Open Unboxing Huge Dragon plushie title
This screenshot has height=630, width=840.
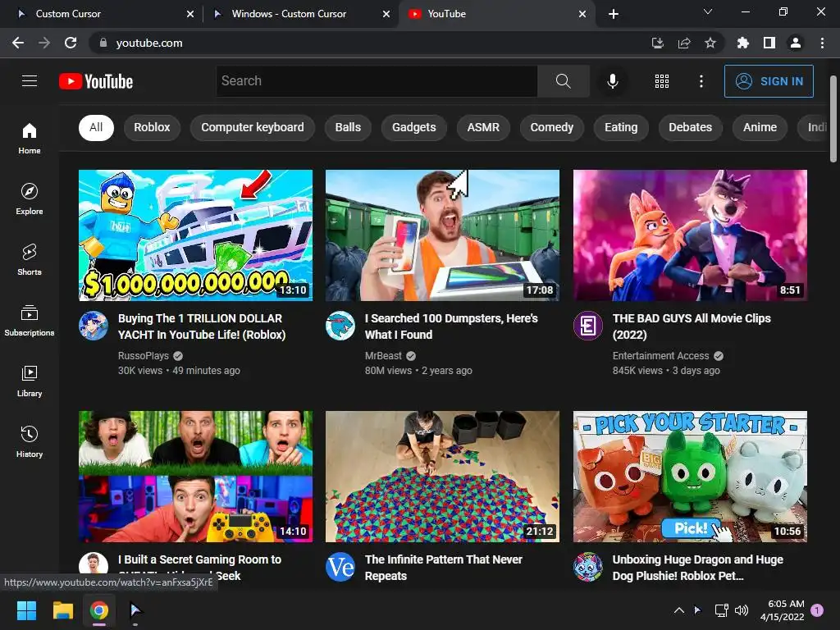click(698, 568)
